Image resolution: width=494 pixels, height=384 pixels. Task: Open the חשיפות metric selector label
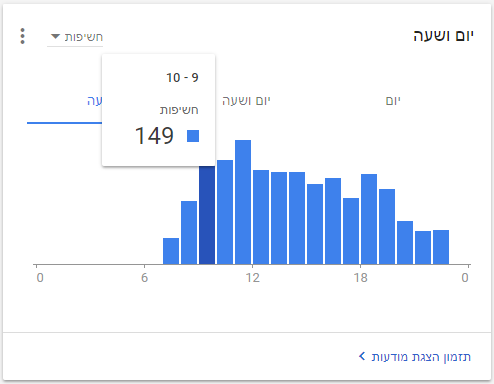point(84,37)
